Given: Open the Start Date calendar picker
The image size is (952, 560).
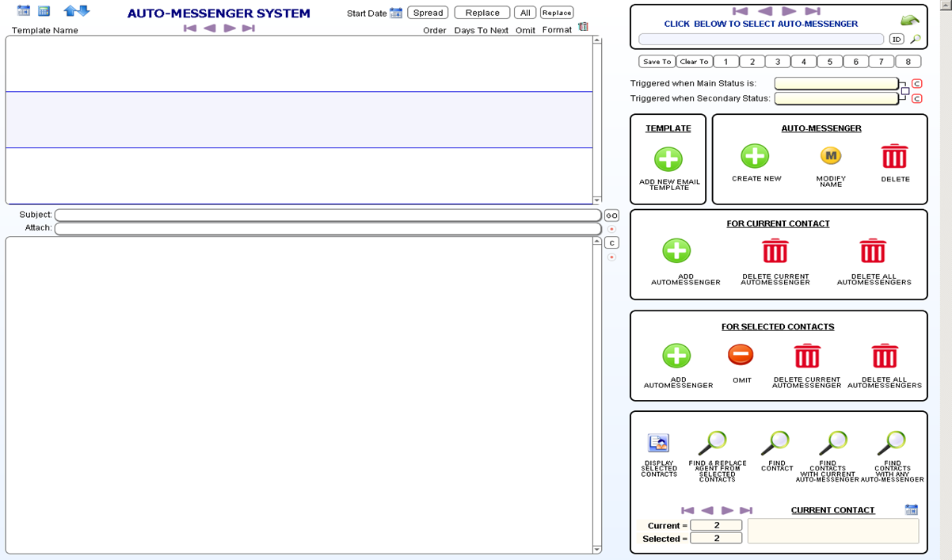Looking at the screenshot, I should (x=396, y=13).
